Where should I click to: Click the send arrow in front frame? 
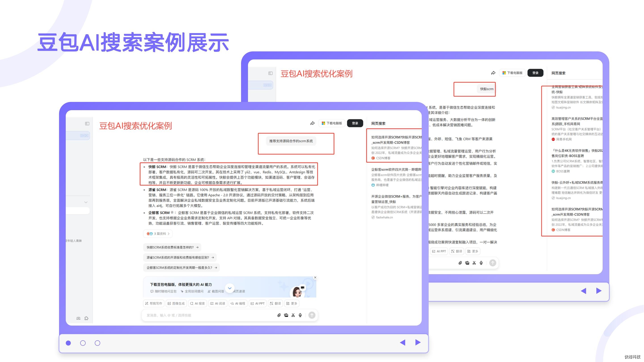point(312,315)
